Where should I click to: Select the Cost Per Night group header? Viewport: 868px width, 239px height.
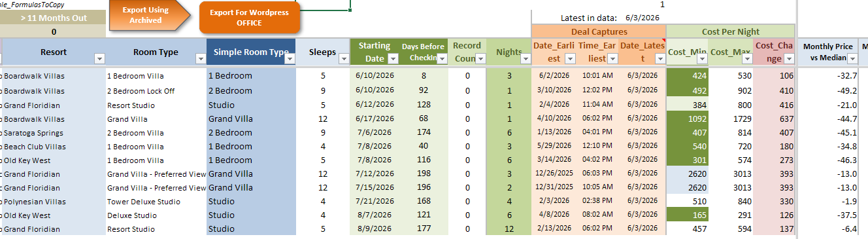(x=731, y=31)
